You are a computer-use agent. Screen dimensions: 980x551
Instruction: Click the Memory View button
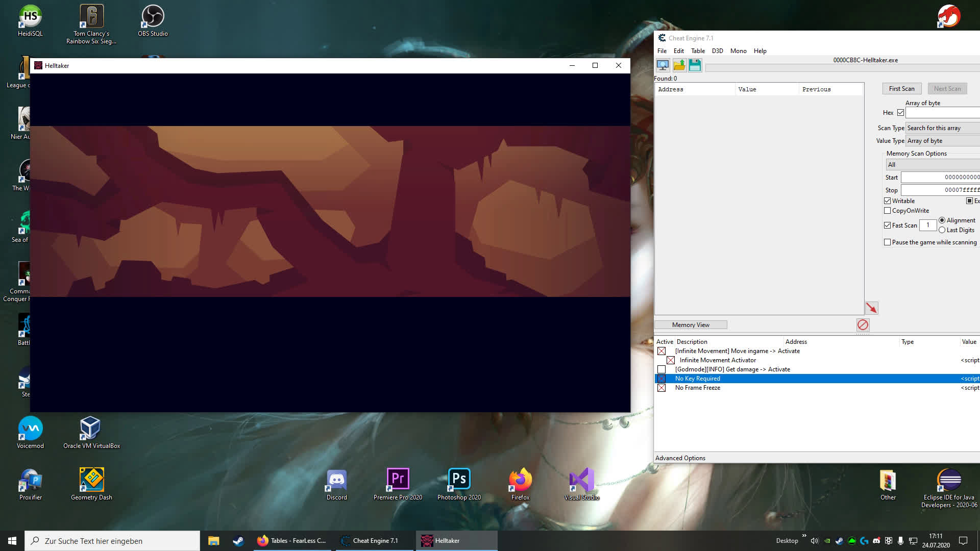[691, 325]
